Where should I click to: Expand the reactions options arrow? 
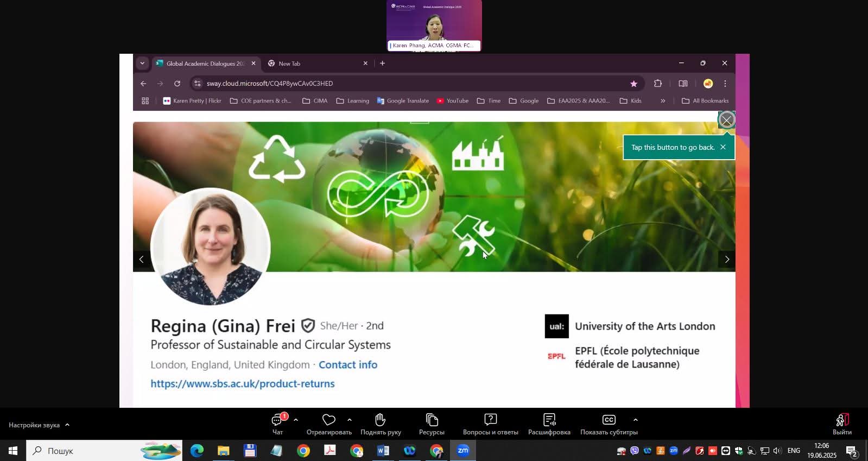point(349,420)
